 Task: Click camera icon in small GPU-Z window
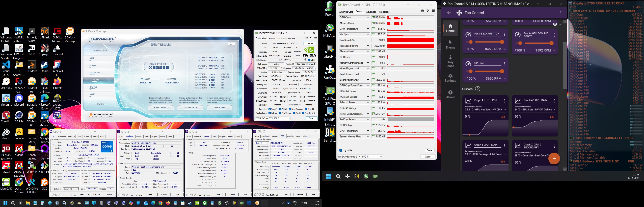coord(307,38)
